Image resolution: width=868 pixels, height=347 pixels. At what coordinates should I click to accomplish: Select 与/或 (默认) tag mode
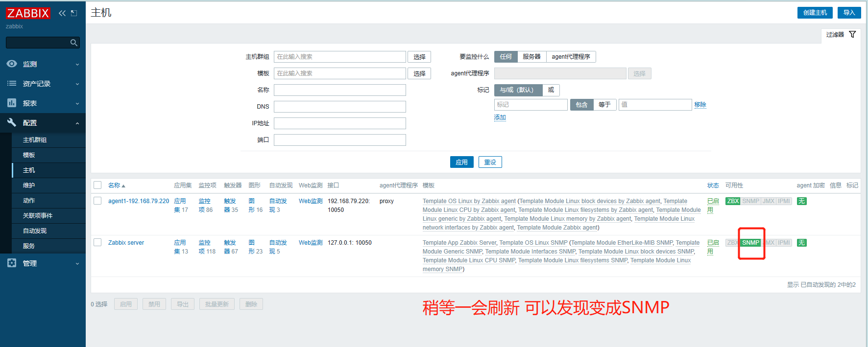(x=518, y=90)
